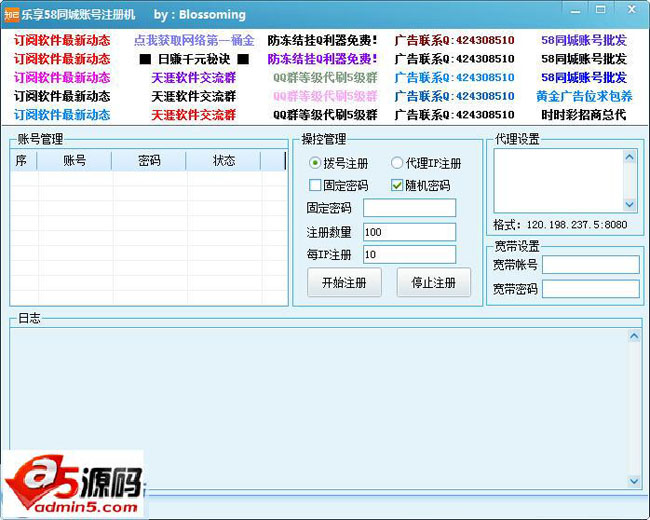The height and width of the screenshot is (520, 650).
Task: Open the 黄金广告位求包养 ad link
Action: point(584,96)
